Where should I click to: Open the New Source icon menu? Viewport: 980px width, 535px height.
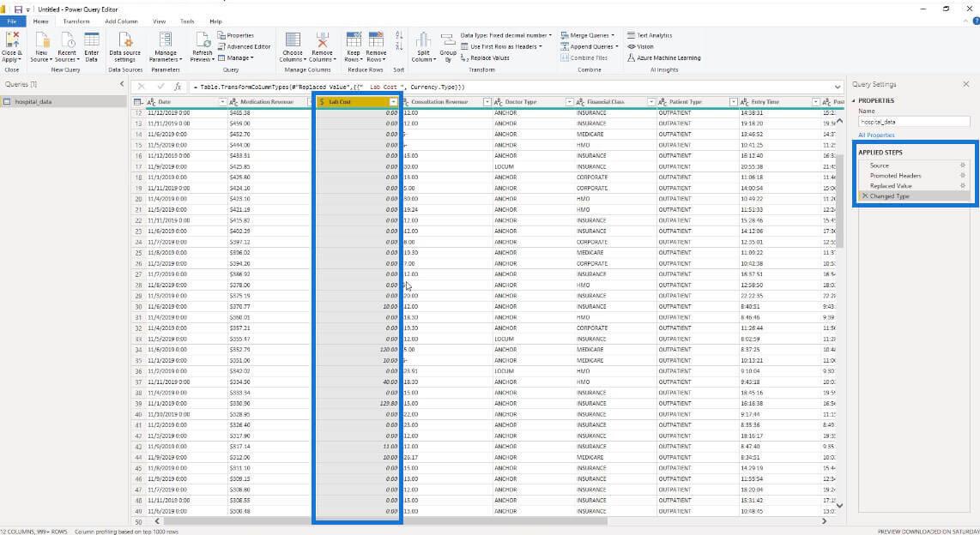coord(41,39)
